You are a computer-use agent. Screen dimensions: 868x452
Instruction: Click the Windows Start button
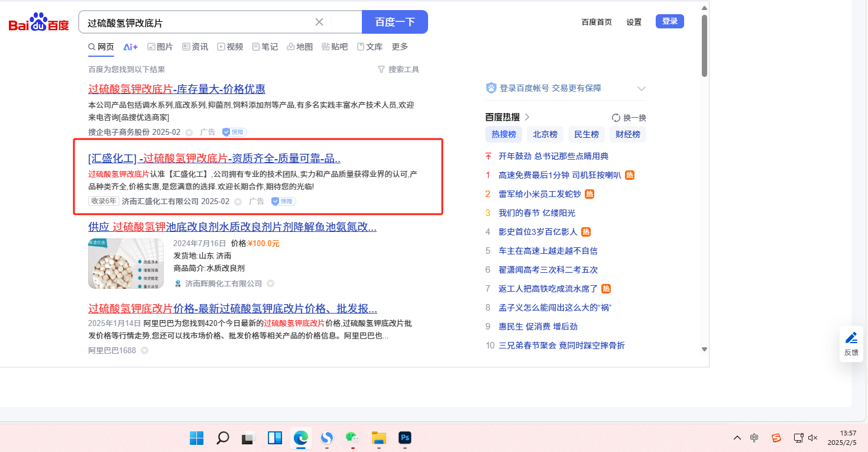(196, 438)
